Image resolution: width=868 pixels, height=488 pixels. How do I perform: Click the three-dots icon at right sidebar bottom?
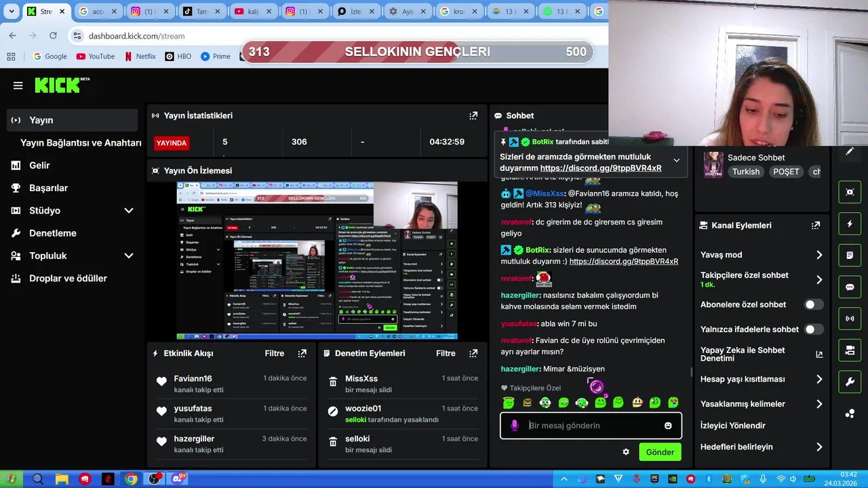[x=850, y=413]
